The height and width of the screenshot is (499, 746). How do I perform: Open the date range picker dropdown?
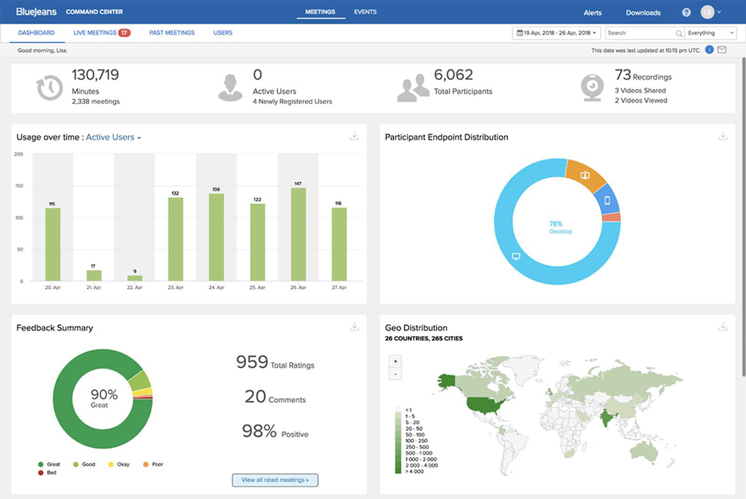[556, 33]
